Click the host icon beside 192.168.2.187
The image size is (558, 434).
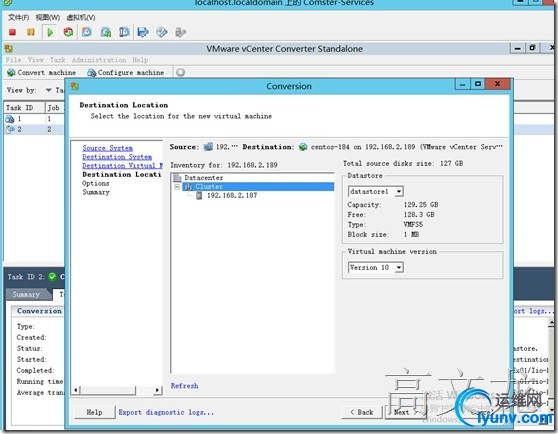pos(199,195)
